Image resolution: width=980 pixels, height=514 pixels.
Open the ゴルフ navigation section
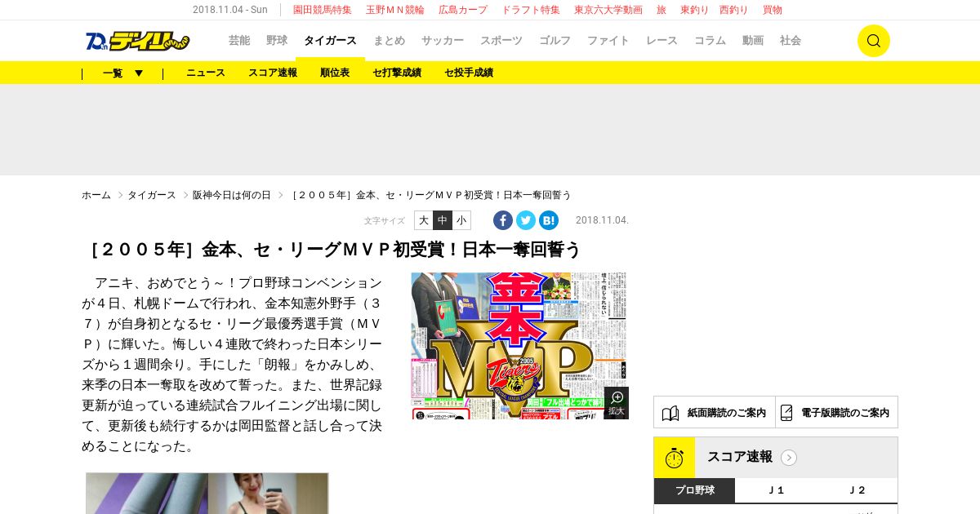point(555,40)
